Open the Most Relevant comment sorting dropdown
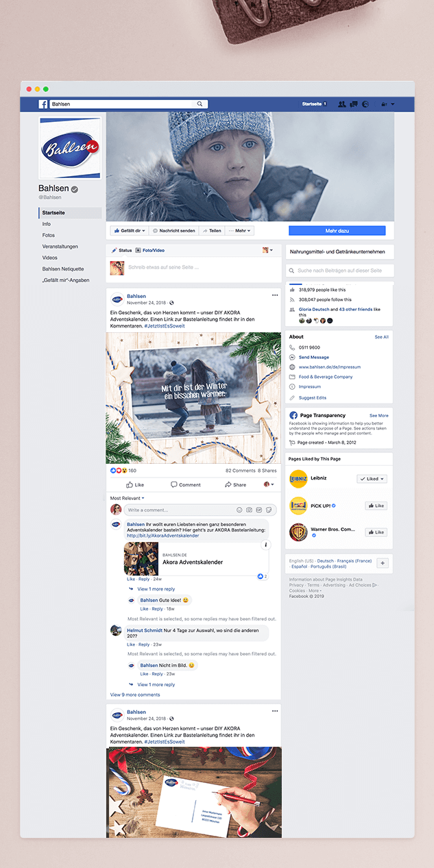434x868 pixels. click(x=128, y=498)
